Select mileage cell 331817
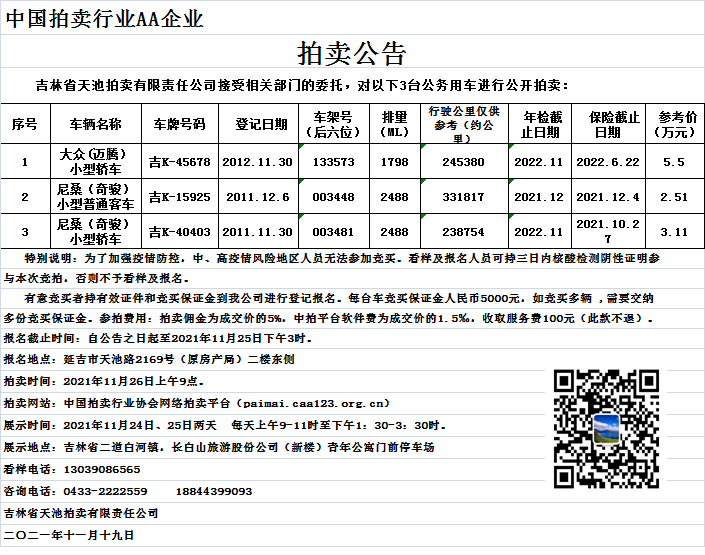Screen dimensions: 705x555 [464, 196]
